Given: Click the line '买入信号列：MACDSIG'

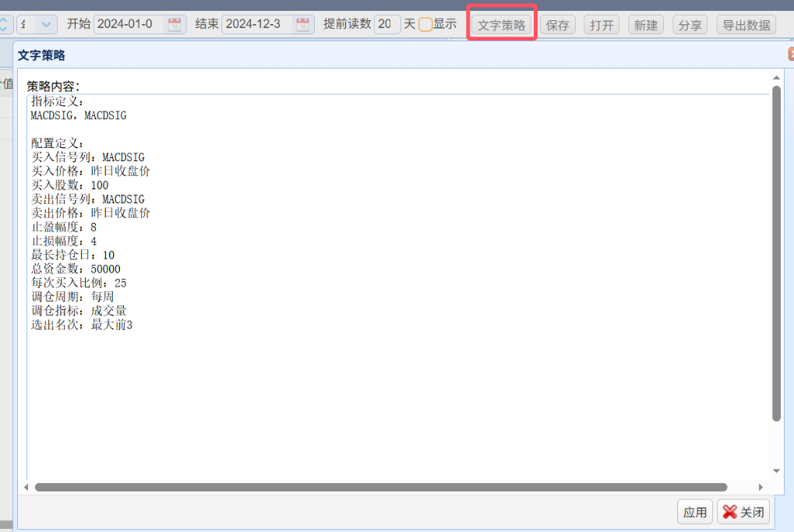Looking at the screenshot, I should click(87, 157).
